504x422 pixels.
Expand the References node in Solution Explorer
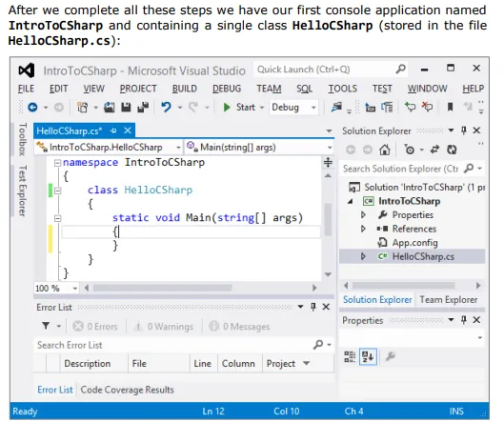click(x=363, y=229)
